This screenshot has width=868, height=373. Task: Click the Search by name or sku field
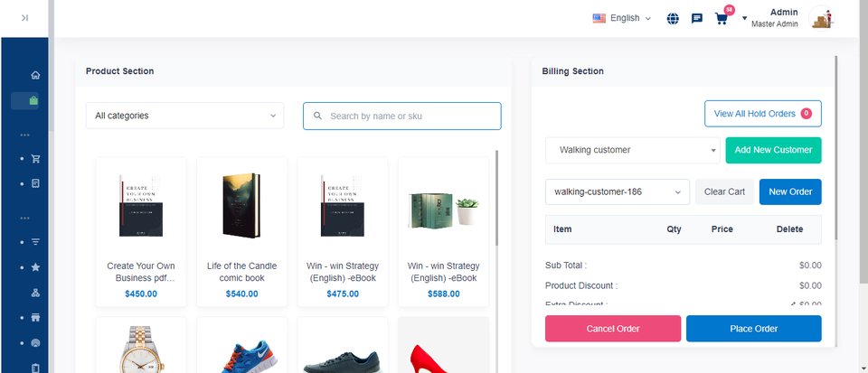(x=401, y=116)
